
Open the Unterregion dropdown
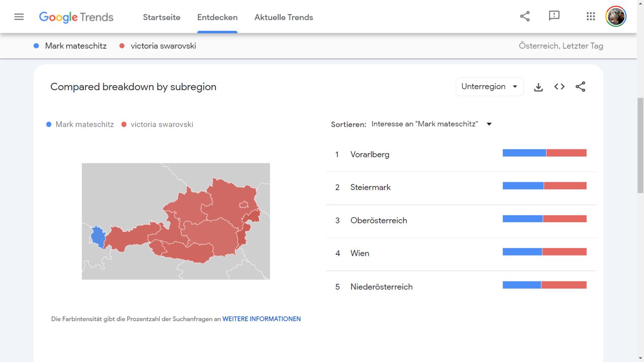(x=489, y=87)
